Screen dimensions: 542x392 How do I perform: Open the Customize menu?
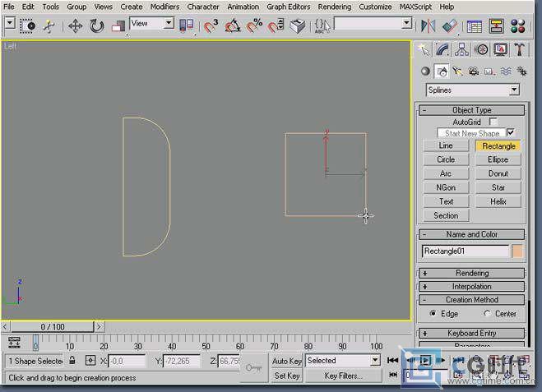pyautogui.click(x=375, y=7)
